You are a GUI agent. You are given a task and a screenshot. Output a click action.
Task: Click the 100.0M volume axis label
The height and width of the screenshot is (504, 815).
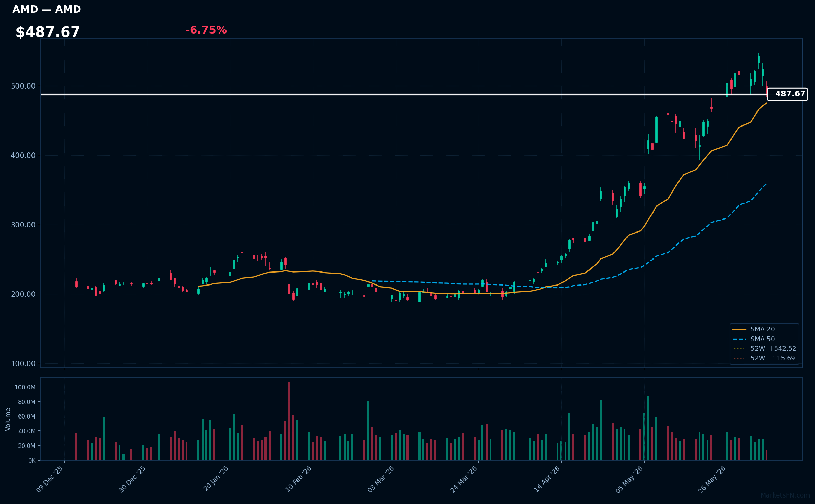click(25, 387)
